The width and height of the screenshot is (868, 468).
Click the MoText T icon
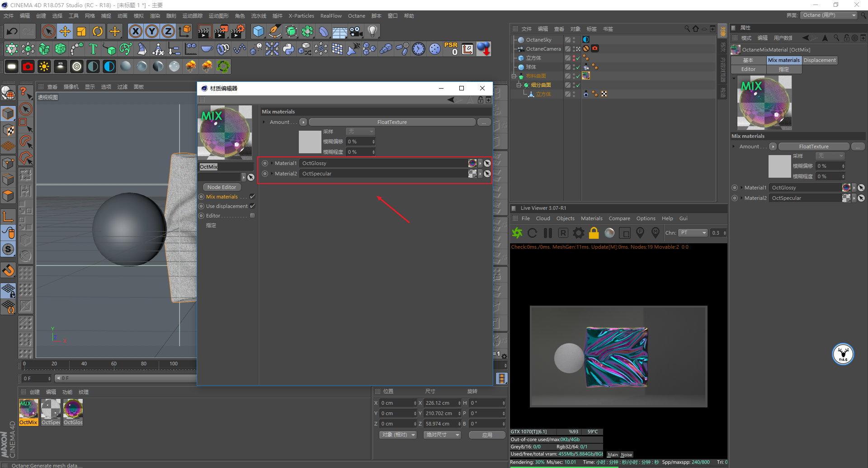(93, 49)
